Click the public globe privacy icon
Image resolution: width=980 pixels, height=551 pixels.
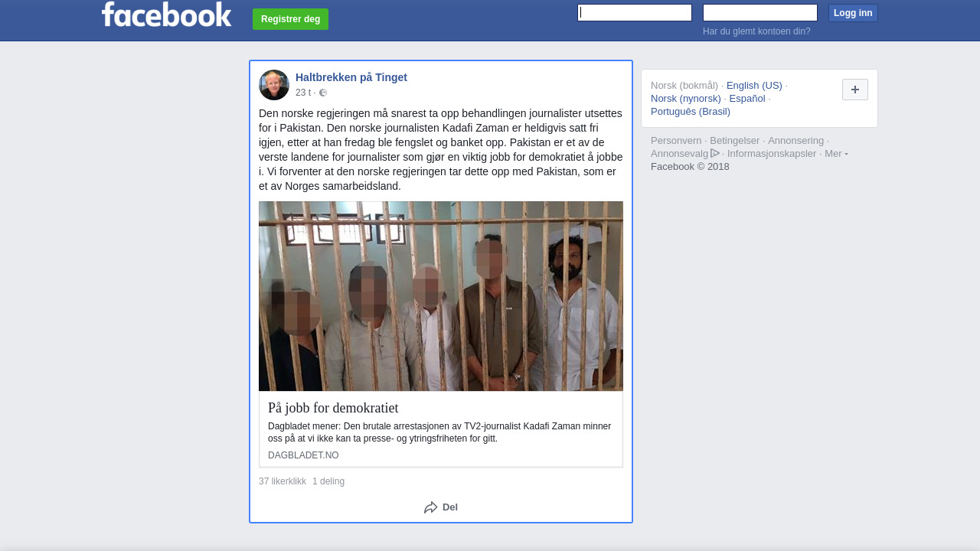pos(323,93)
